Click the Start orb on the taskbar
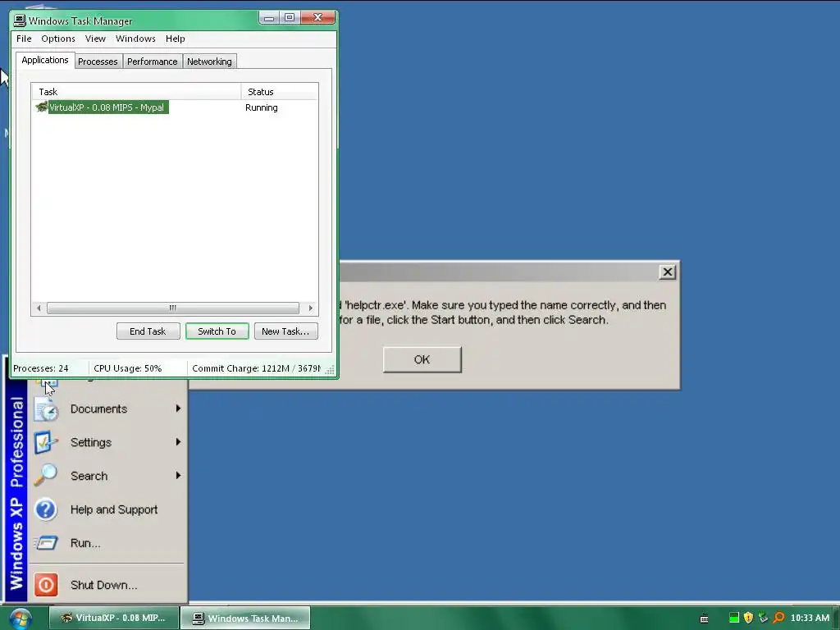The image size is (840, 630). click(x=20, y=619)
